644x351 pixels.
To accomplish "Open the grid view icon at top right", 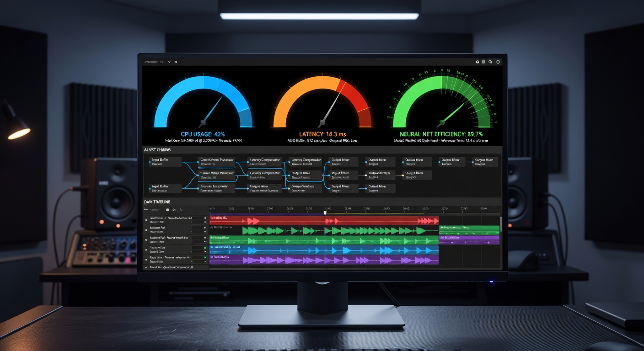I will tap(483, 62).
